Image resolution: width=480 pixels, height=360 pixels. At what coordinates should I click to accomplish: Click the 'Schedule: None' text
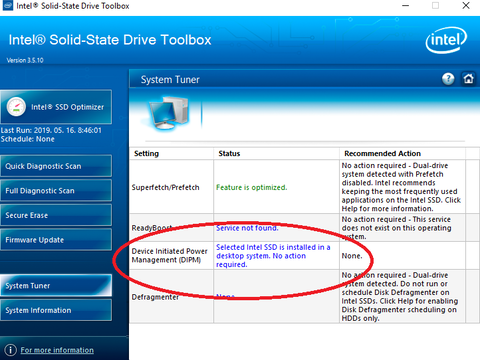click(x=27, y=139)
